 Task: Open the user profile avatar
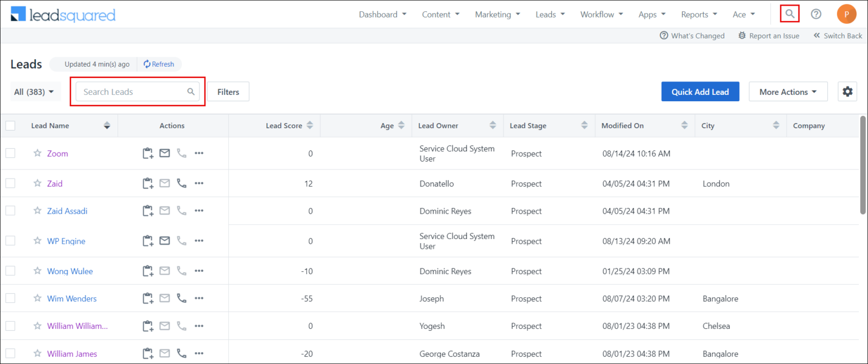(847, 14)
